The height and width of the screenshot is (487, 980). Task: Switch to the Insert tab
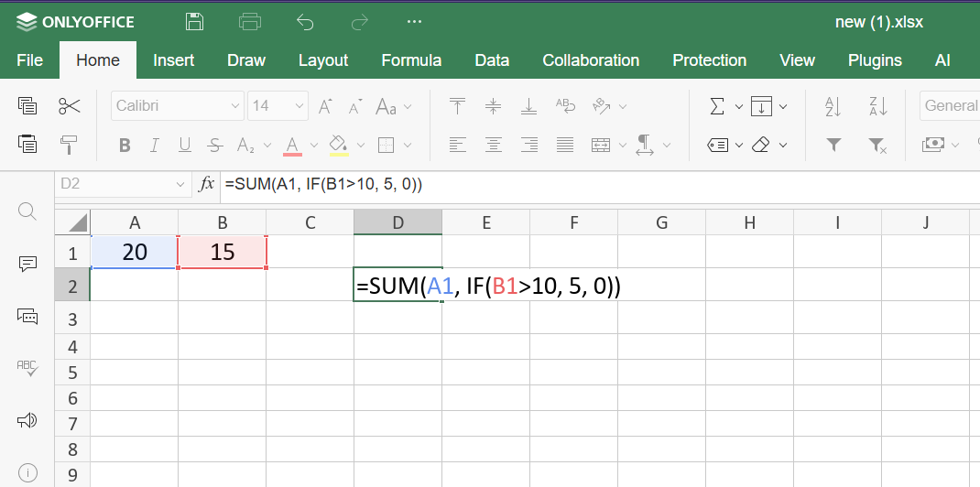point(174,60)
